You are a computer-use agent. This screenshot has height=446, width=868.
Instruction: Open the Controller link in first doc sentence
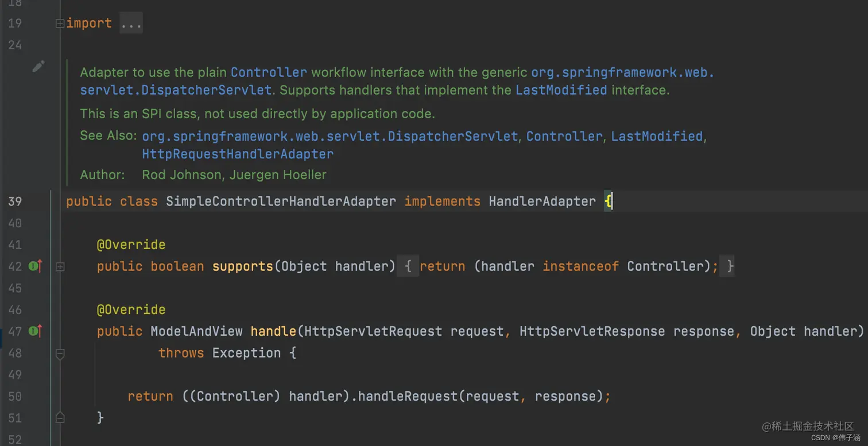[x=269, y=72]
